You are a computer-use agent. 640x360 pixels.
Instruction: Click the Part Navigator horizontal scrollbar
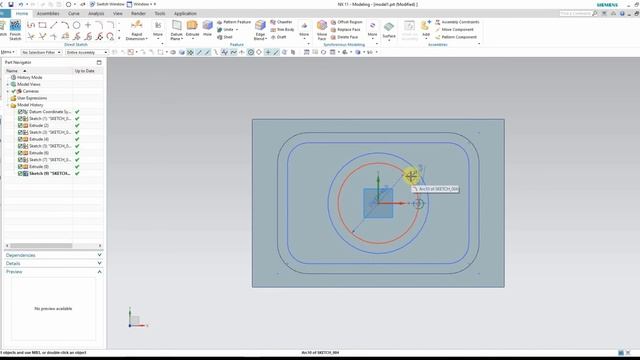53,245
